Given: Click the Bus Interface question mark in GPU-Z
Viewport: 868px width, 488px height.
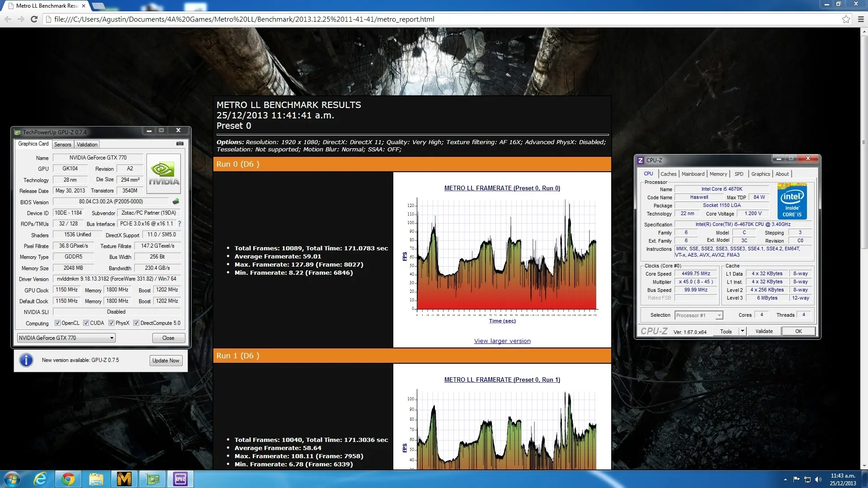Looking at the screenshot, I should click(x=179, y=224).
